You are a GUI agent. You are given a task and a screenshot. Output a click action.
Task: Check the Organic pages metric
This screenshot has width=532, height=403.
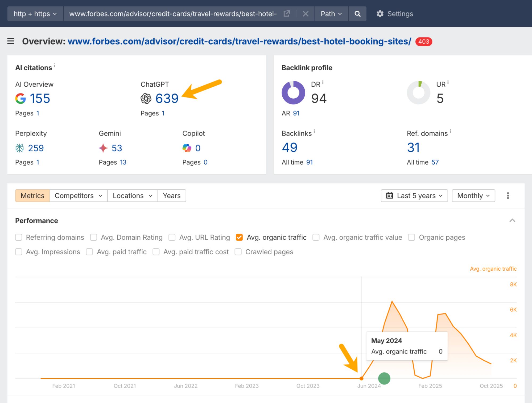(411, 237)
